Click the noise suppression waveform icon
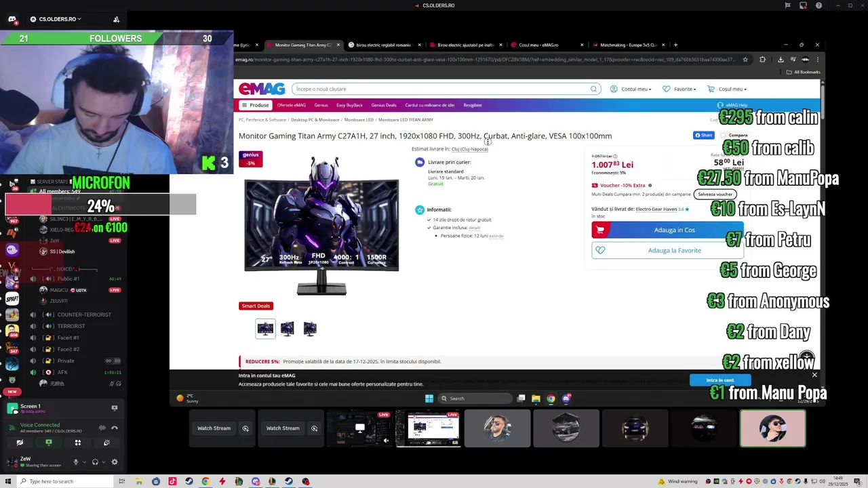Viewport: 868px width, 488px height. point(102,428)
